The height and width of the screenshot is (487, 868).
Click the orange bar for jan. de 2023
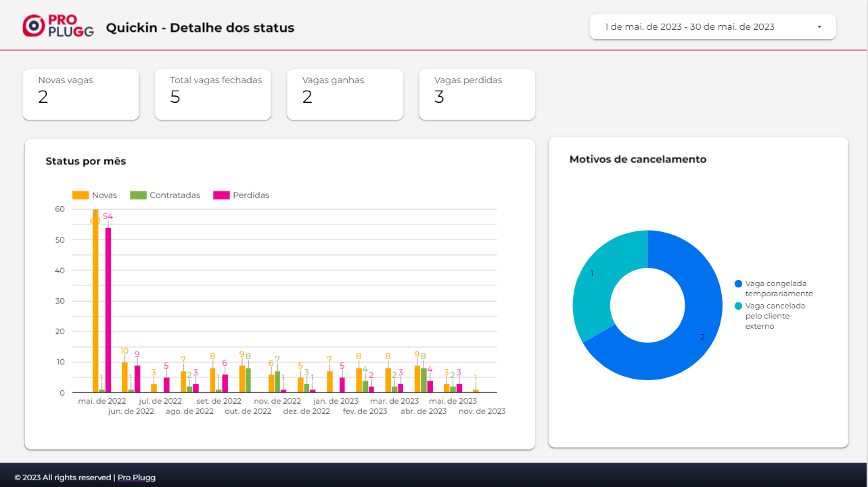(x=329, y=381)
